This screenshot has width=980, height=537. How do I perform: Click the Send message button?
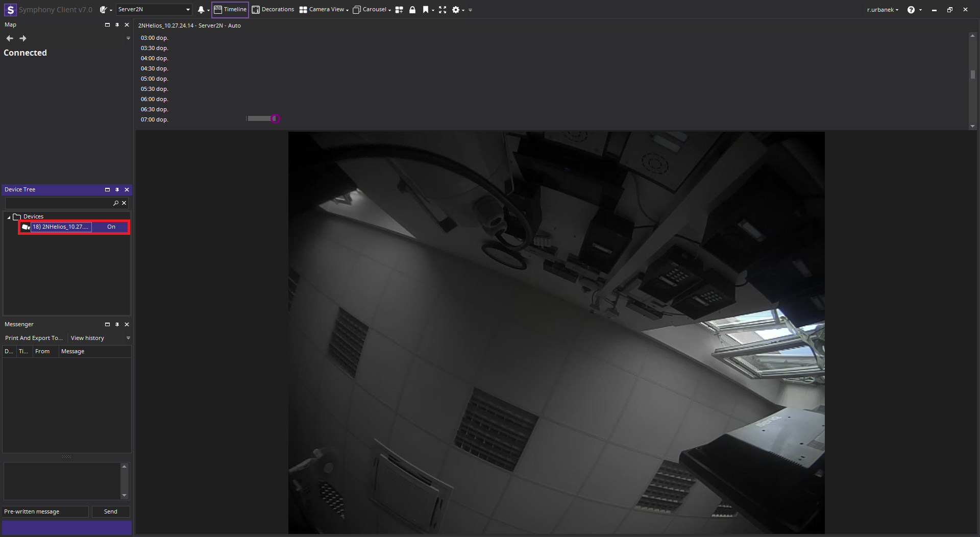tap(111, 511)
